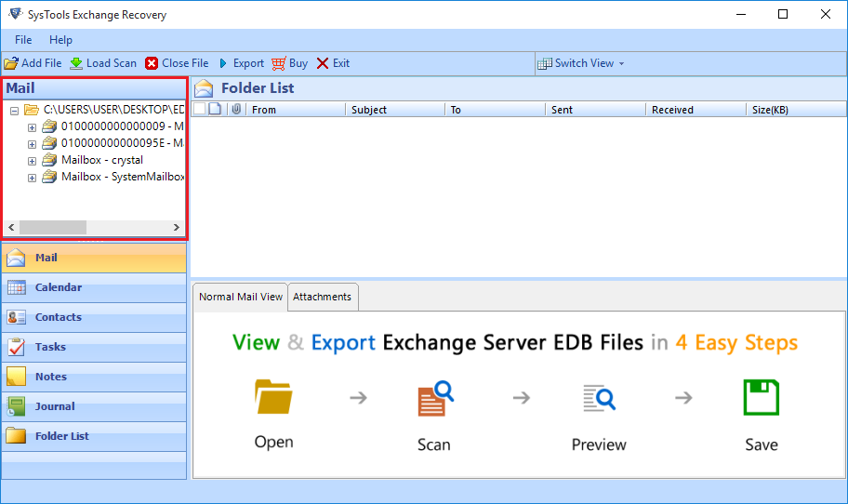Select the Tasks navigation item
The height and width of the screenshot is (504, 848).
pos(94,347)
